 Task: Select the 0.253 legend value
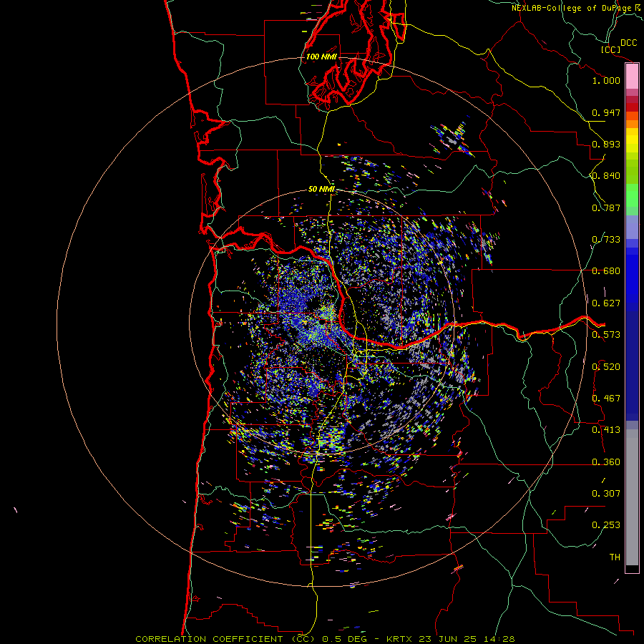coord(606,525)
